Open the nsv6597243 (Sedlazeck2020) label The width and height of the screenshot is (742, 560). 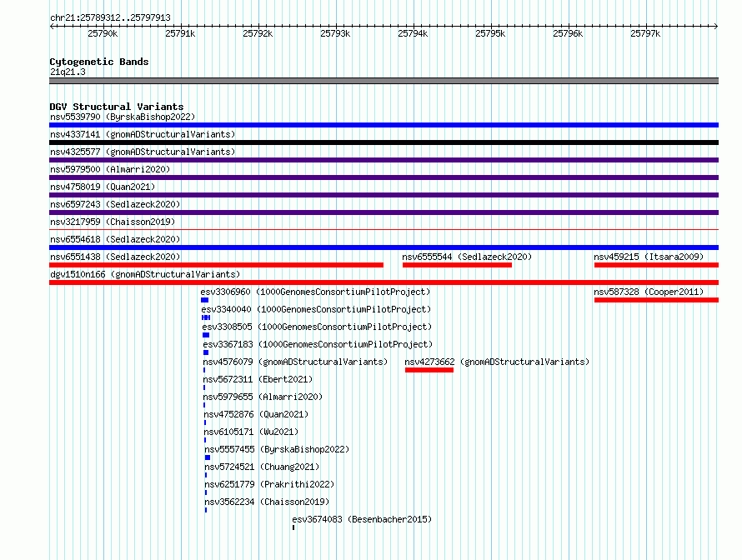[115, 204]
